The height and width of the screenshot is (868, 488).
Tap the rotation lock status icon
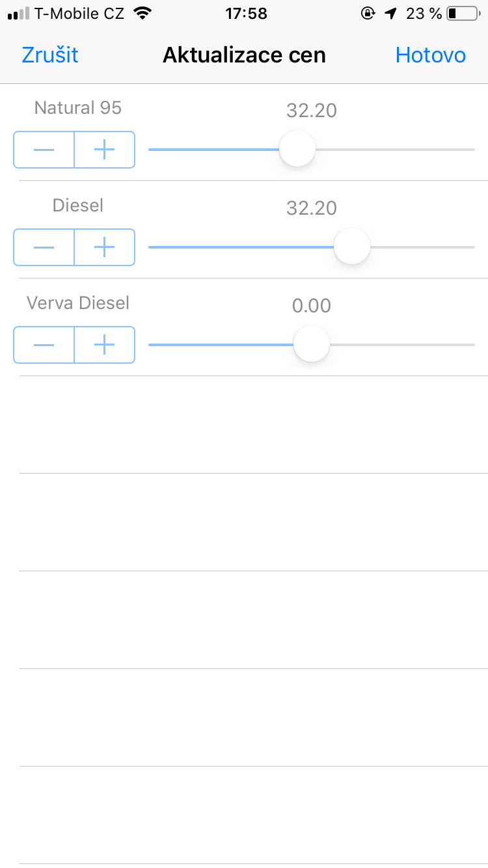(368, 13)
